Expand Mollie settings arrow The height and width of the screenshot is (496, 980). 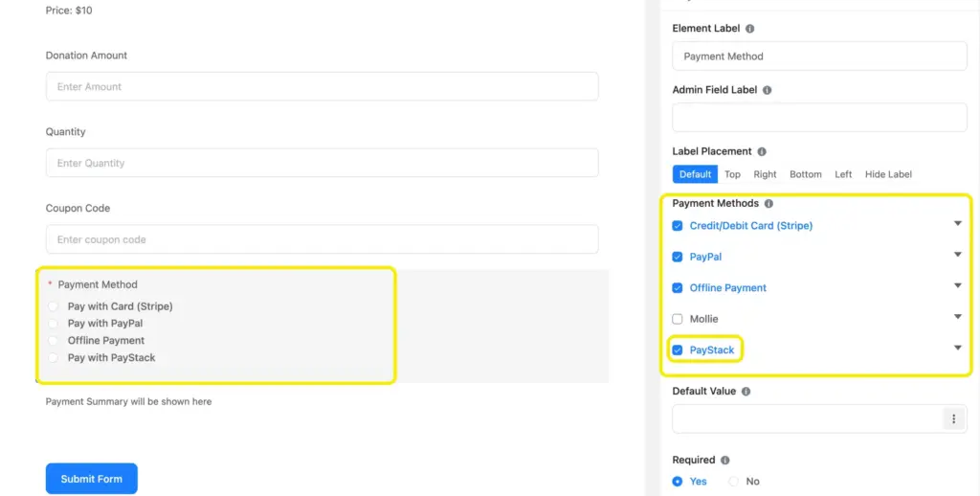957,317
